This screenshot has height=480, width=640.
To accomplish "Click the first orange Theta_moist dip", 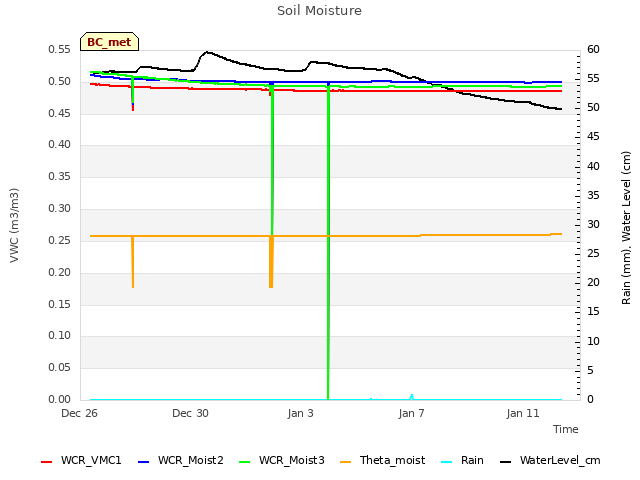I will pos(133,262).
